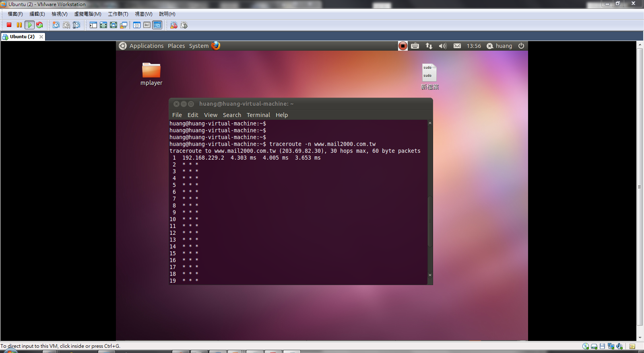Click the hard disk device status icon
Screen dimensions: 644x353
tap(594, 346)
